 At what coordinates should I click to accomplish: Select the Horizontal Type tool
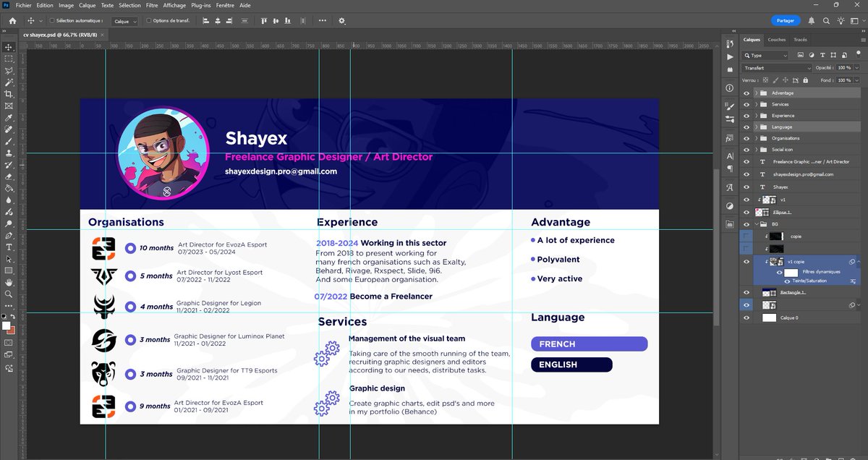pos(9,247)
